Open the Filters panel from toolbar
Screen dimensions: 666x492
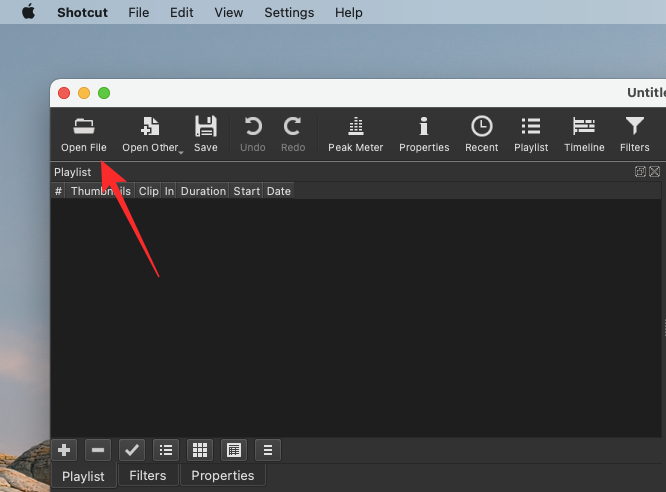pos(634,134)
